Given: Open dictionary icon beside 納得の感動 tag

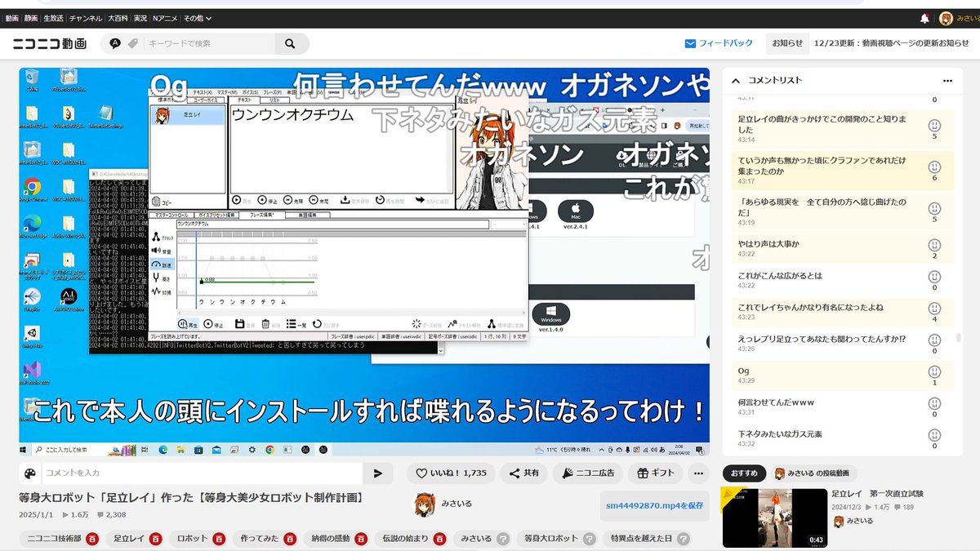Looking at the screenshot, I should [x=359, y=539].
